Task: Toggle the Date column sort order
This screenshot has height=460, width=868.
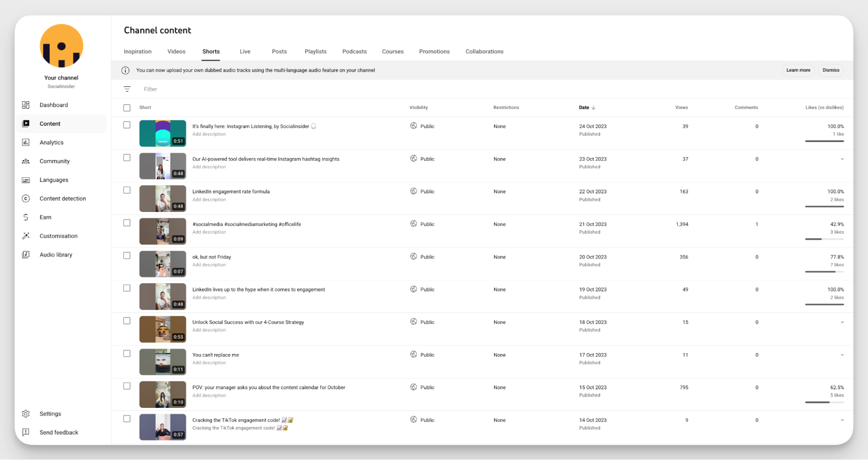Action: tap(587, 107)
